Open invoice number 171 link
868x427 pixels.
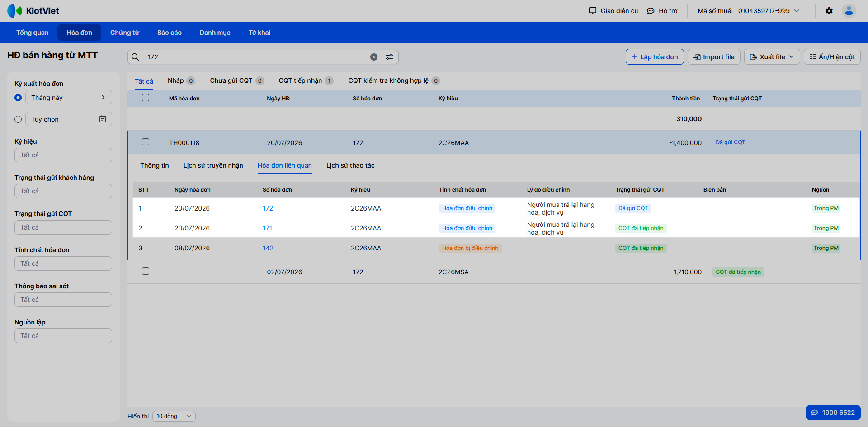(267, 228)
